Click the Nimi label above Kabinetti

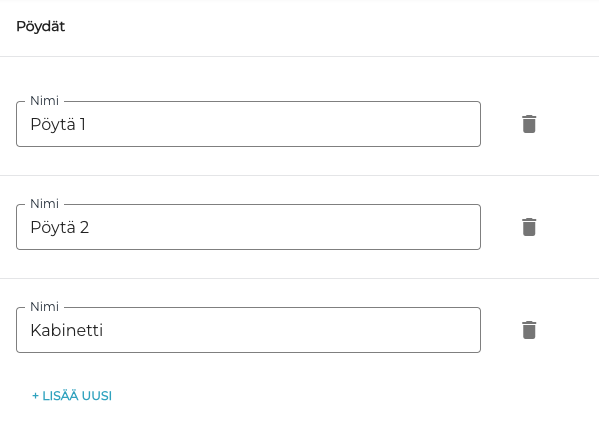point(44,306)
